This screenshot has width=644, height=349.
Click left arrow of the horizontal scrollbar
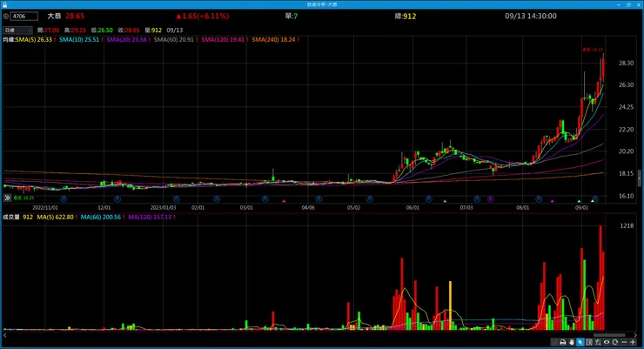tap(5, 335)
